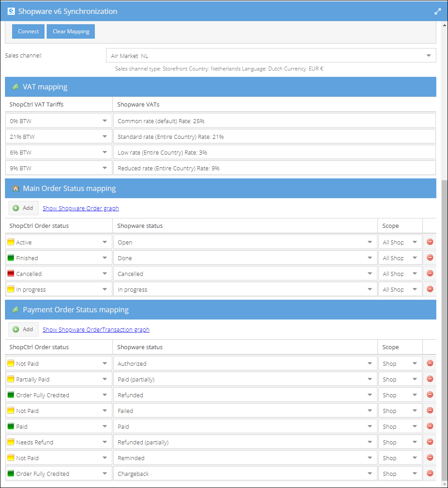
Task: Click the Shopware VATs column header
Action: [x=274, y=104]
